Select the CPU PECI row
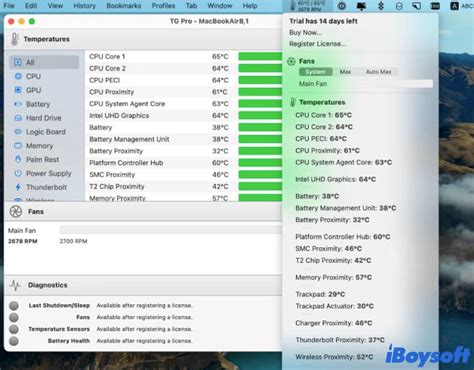 [183, 80]
